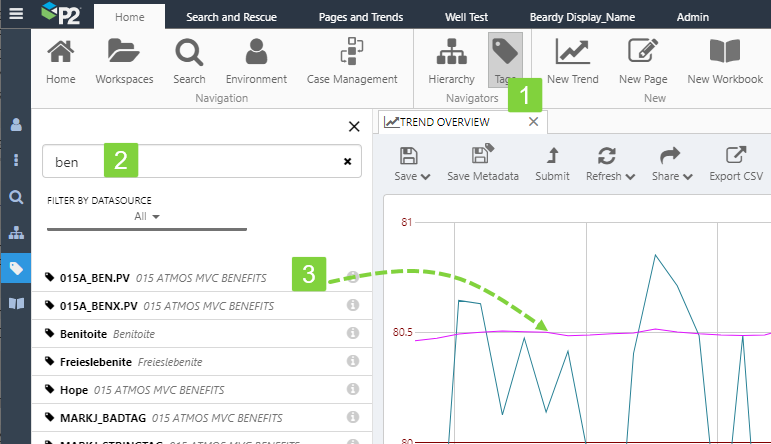Click the tag icon in left sidebar
771x444 pixels.
(16, 268)
